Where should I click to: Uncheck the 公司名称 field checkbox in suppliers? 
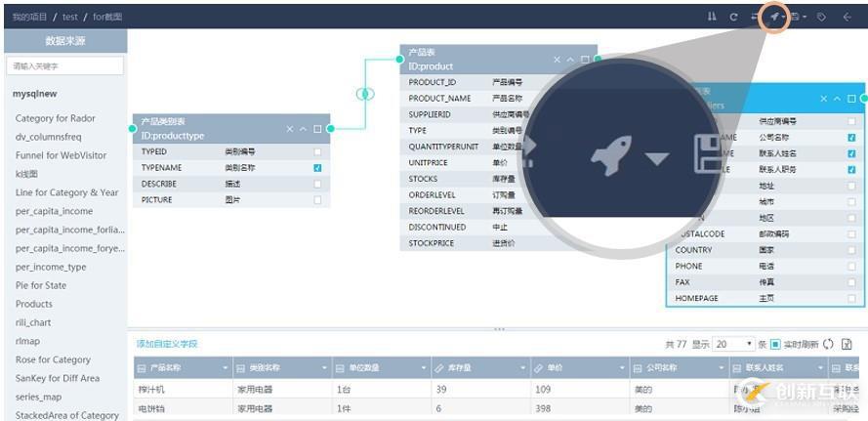coord(851,138)
